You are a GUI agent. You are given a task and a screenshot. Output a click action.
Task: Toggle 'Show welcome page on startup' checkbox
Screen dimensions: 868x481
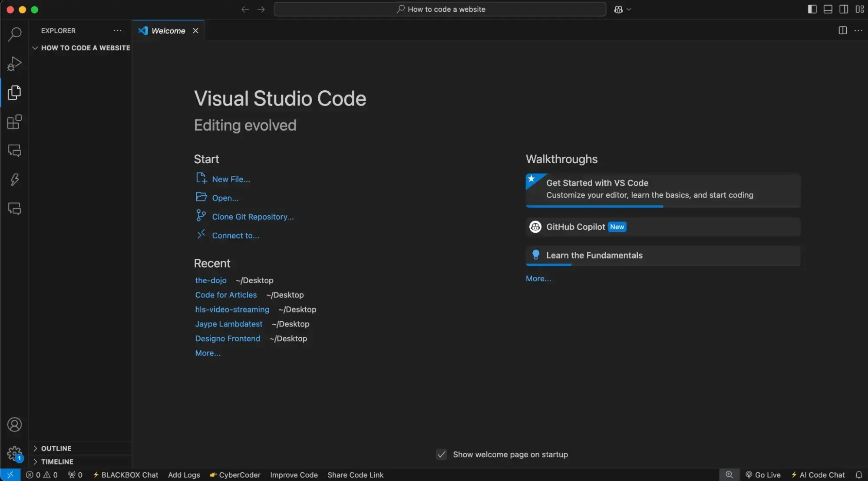click(441, 454)
